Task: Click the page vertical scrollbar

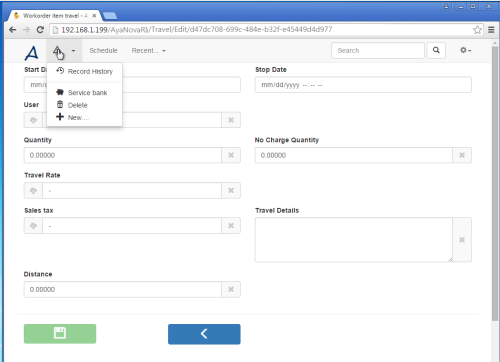Action: click(x=495, y=183)
